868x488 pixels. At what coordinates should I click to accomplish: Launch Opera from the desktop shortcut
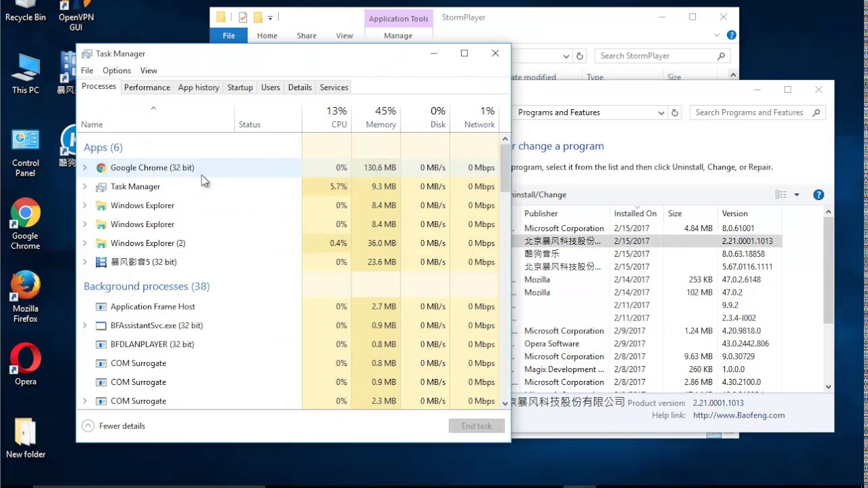25,365
